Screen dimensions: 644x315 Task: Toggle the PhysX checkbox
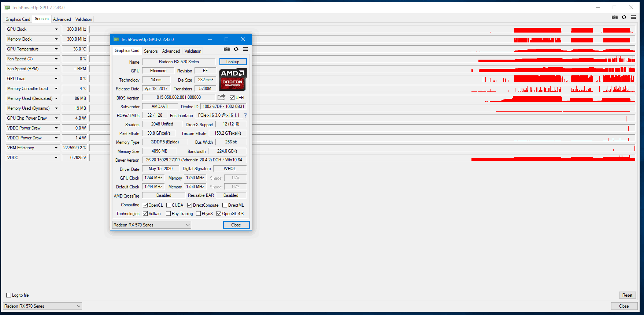[198, 214]
